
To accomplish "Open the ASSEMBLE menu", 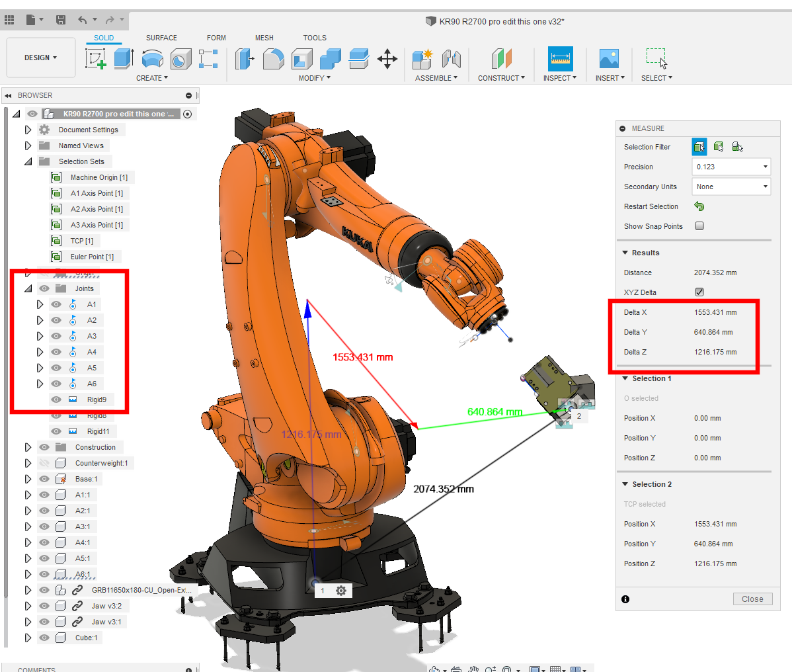I will pyautogui.click(x=436, y=78).
